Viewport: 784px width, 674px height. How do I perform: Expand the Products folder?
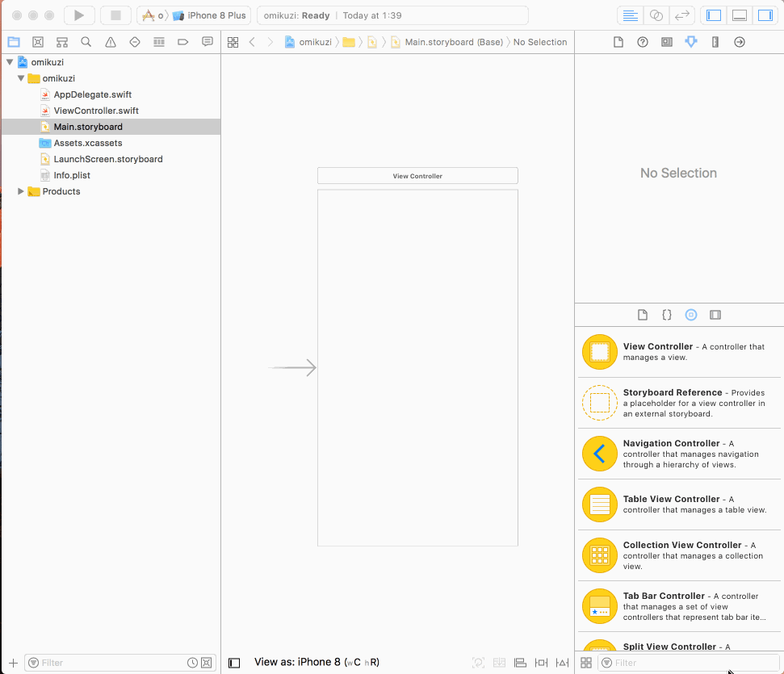point(20,191)
